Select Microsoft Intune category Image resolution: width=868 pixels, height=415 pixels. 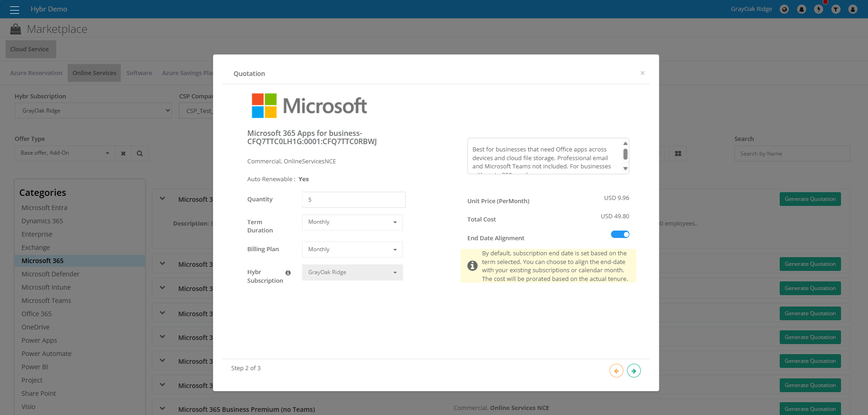point(46,287)
